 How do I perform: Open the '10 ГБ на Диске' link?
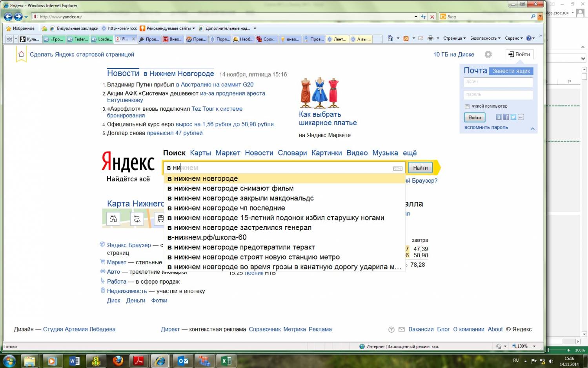pyautogui.click(x=454, y=55)
